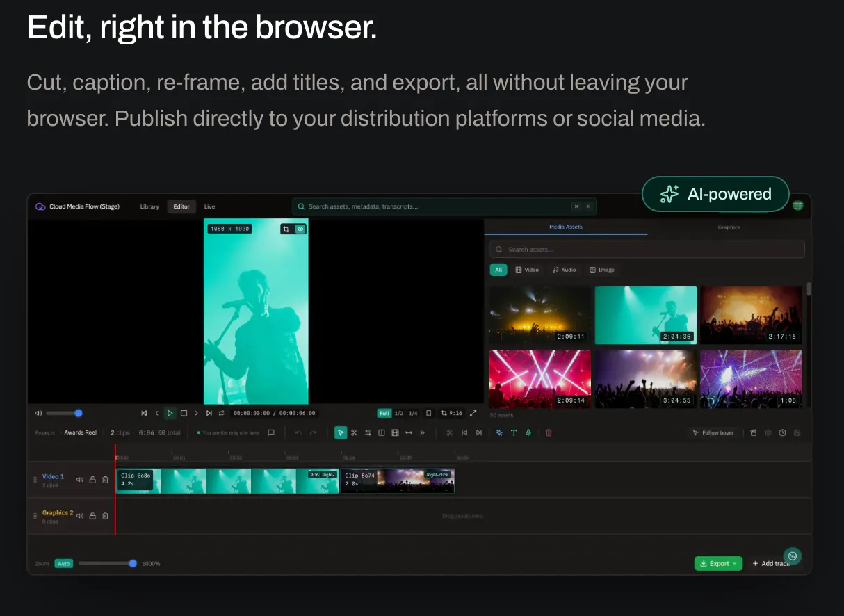
Task: Toggle the preview eye visibility icon
Action: click(x=300, y=229)
